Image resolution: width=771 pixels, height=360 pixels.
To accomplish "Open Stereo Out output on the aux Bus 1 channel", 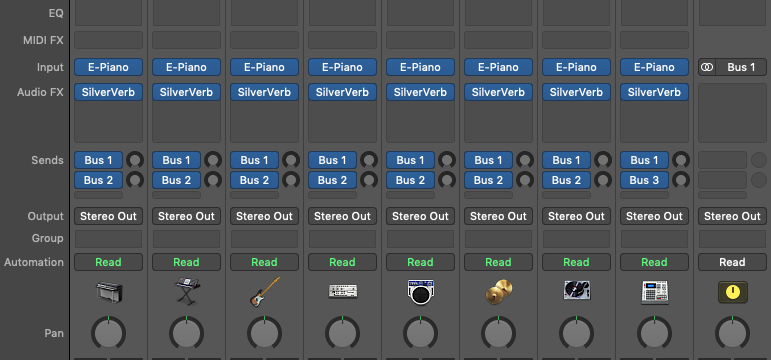I will tap(733, 216).
